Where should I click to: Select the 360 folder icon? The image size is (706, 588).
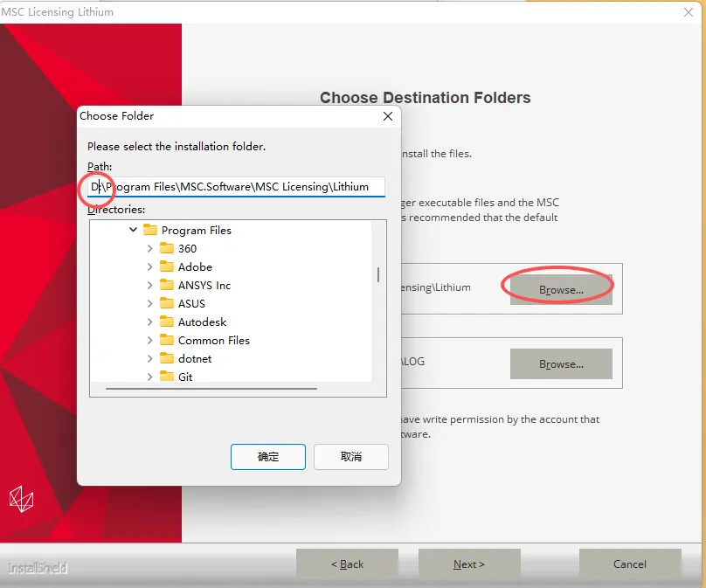pyautogui.click(x=167, y=248)
